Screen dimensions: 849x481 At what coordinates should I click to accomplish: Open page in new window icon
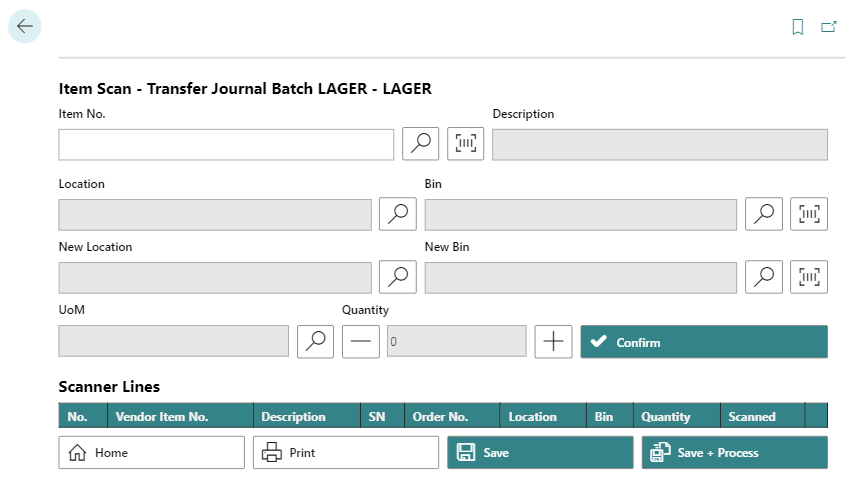(828, 27)
